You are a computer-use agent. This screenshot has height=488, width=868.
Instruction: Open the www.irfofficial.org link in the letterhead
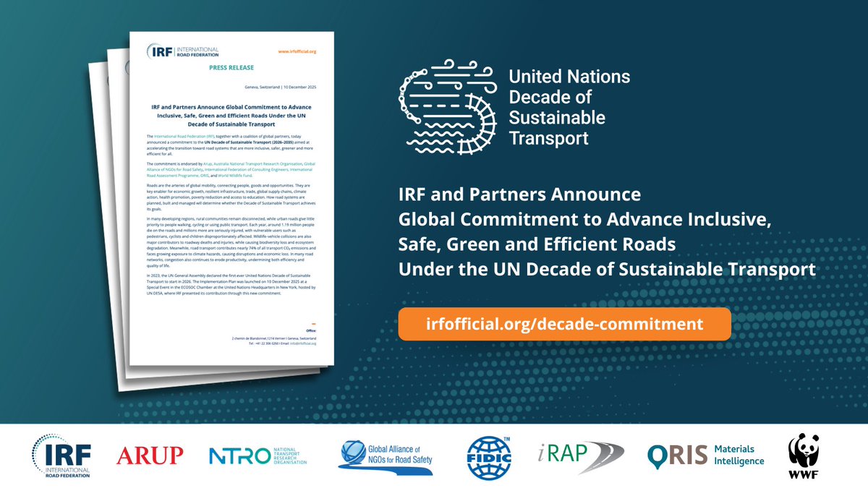click(x=299, y=50)
